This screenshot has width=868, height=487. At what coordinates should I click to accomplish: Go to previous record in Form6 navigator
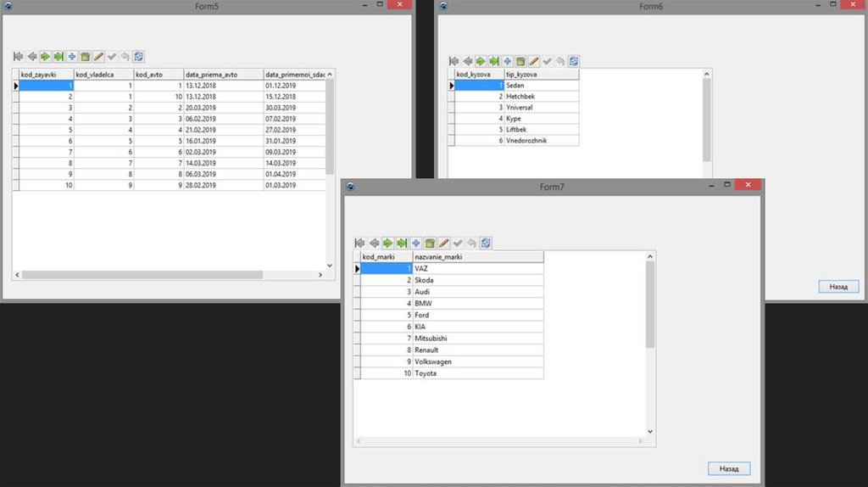coord(467,61)
